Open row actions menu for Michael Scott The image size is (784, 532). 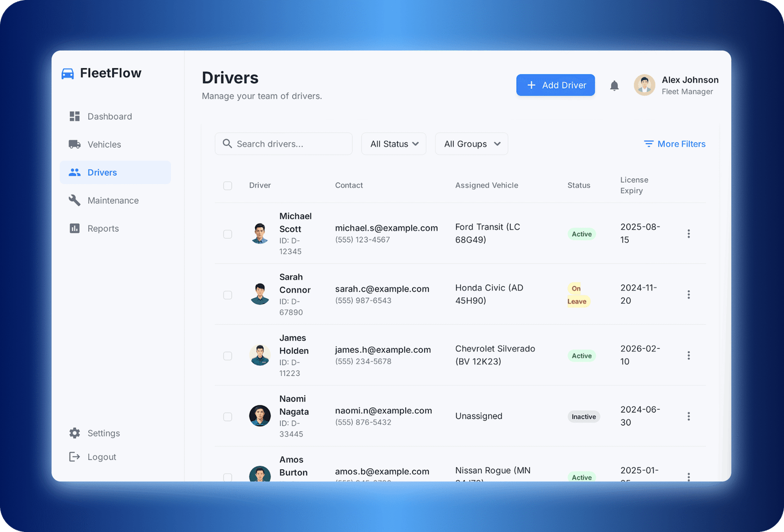coord(688,234)
